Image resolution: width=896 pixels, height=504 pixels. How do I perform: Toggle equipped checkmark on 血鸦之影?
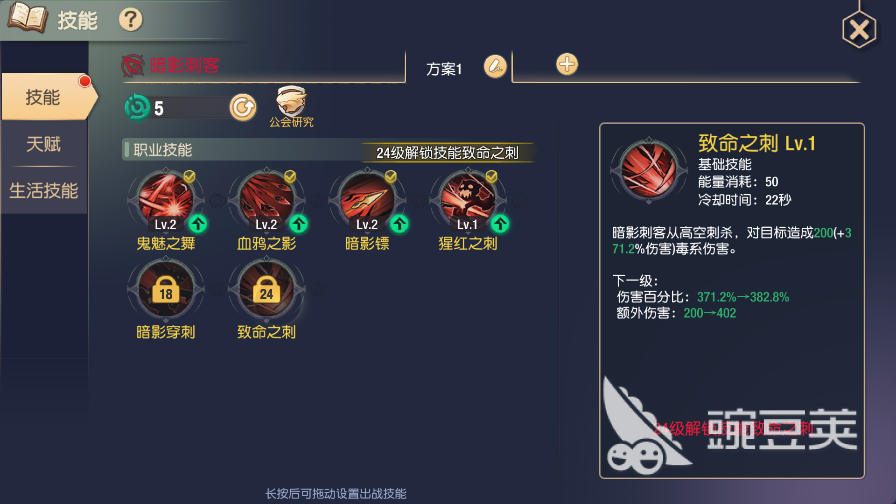pos(290,177)
